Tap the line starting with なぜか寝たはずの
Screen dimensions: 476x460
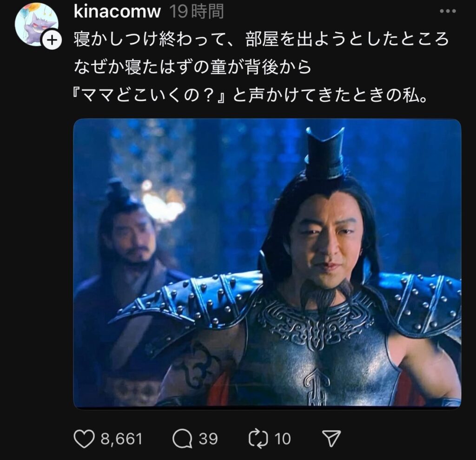pyautogui.click(x=192, y=67)
